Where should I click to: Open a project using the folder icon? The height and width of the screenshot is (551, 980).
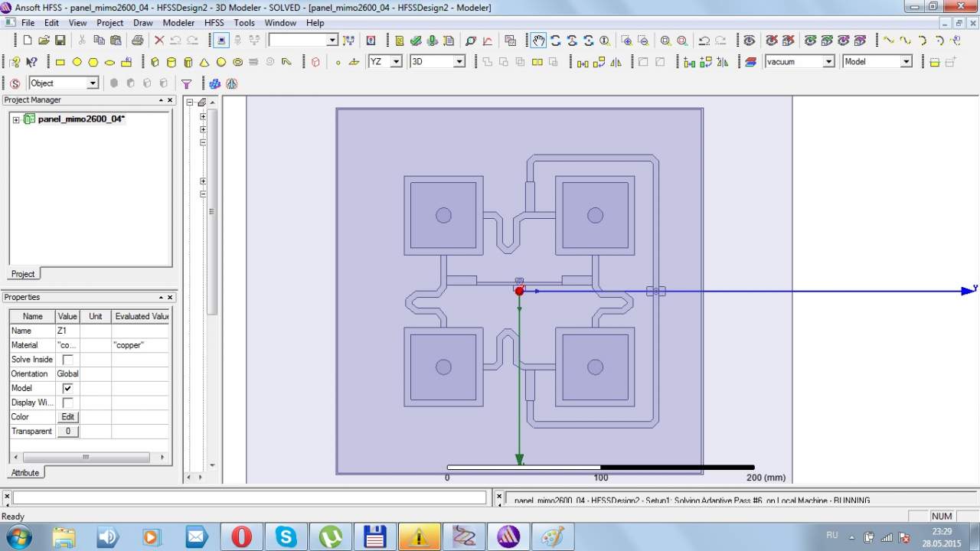click(44, 41)
